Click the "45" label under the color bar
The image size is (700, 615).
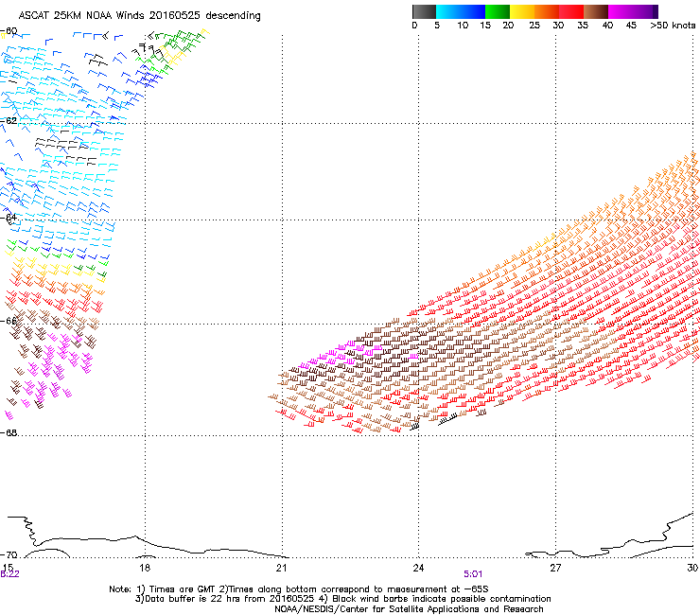631,26
